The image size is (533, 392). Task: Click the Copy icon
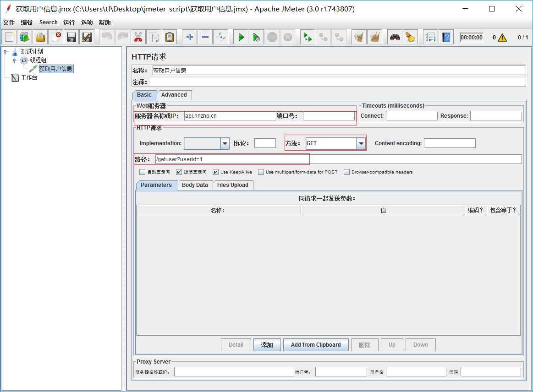click(154, 37)
